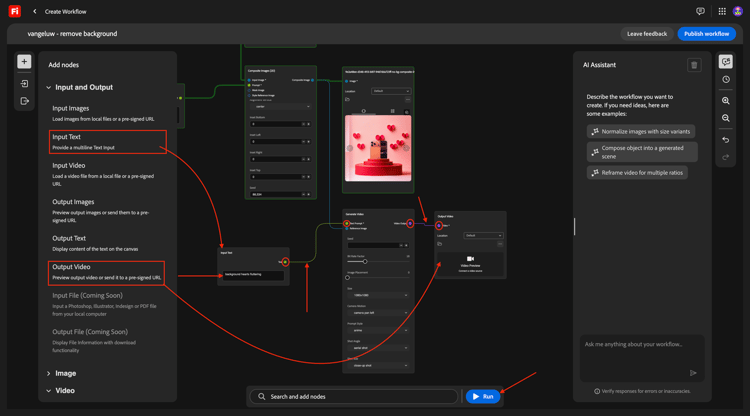Click the Video Output port on Generate Video
Screen dimensions: 750x416
click(x=410, y=223)
